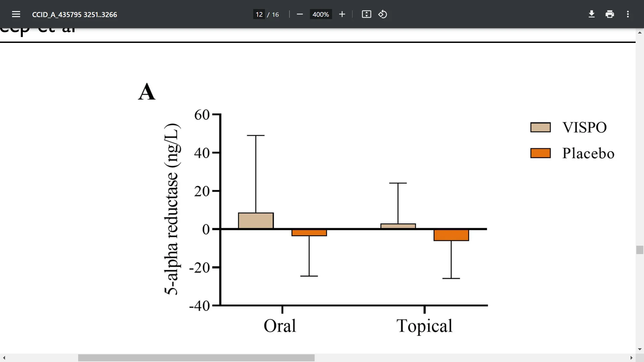Click the 400% zoom level field
The height and width of the screenshot is (362, 644).
point(321,14)
